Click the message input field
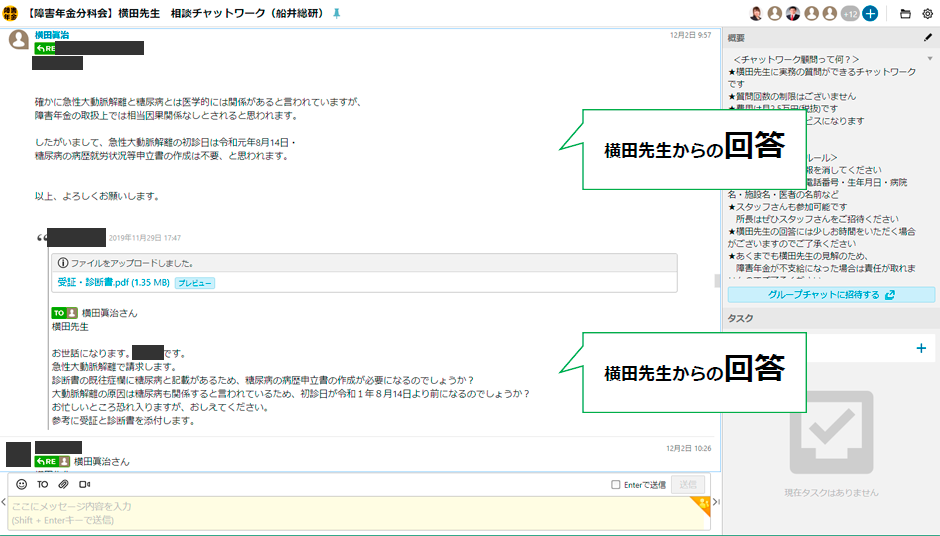940x536 pixels. click(x=358, y=513)
